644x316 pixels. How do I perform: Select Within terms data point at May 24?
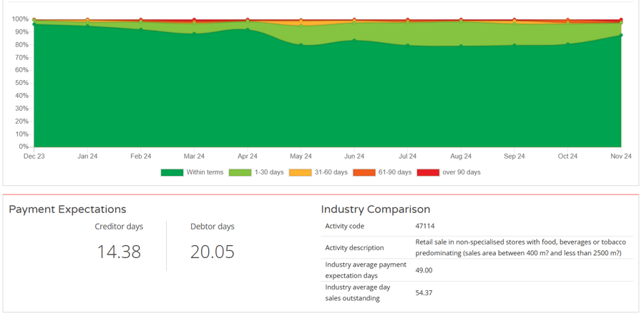(x=301, y=45)
